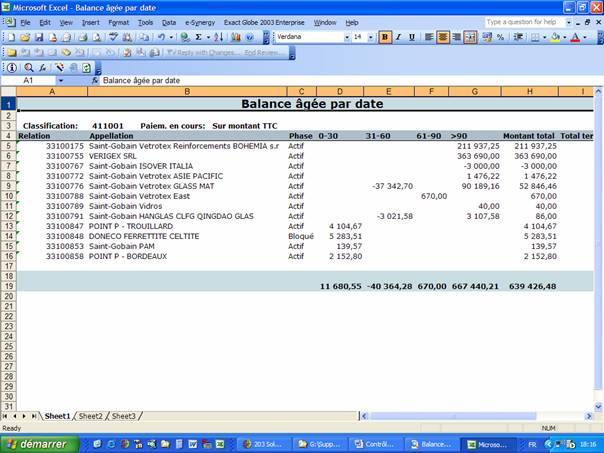
Task: Toggle Italic formatting button
Action: tap(398, 37)
